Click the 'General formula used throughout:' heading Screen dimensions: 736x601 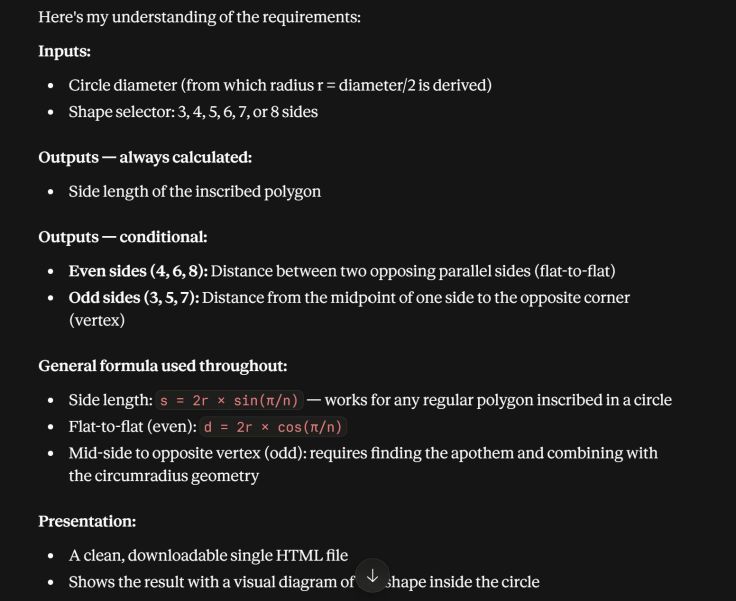tap(162, 365)
